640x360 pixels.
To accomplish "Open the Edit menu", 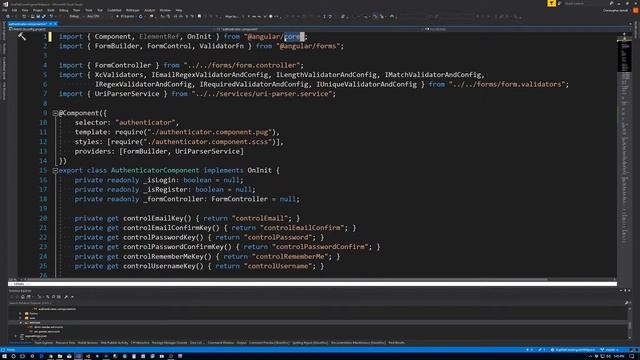I will click(x=14, y=10).
